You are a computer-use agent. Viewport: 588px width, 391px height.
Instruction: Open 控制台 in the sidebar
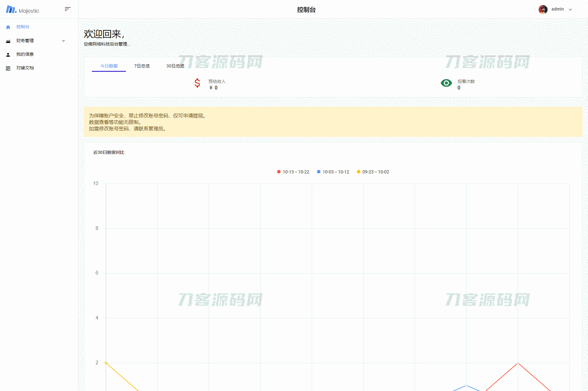click(x=23, y=27)
